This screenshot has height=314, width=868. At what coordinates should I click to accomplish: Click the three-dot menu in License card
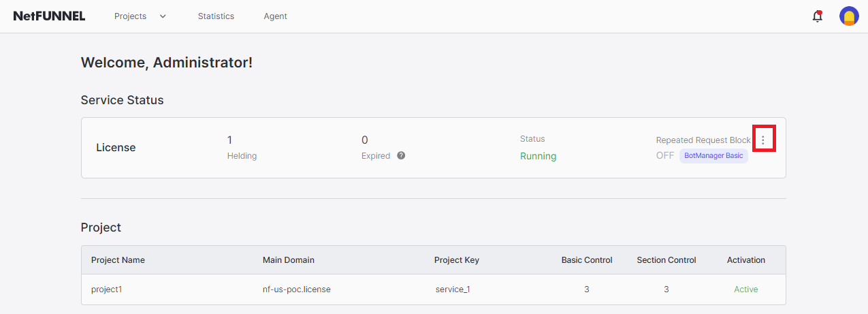point(763,140)
